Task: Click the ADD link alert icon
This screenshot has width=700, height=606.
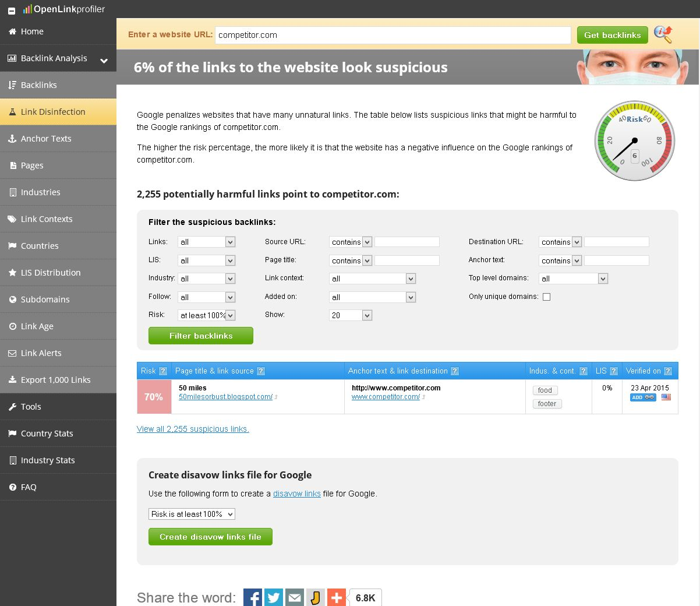Action: pos(643,397)
